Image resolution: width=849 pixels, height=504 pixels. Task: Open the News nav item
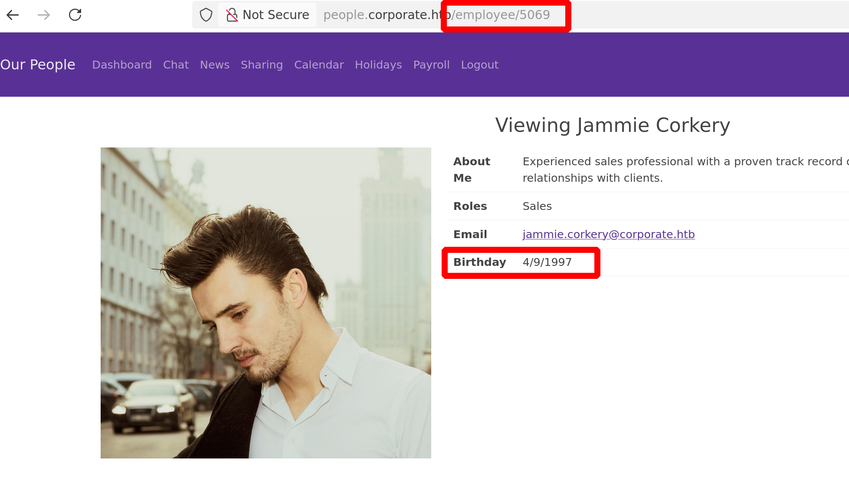click(215, 65)
